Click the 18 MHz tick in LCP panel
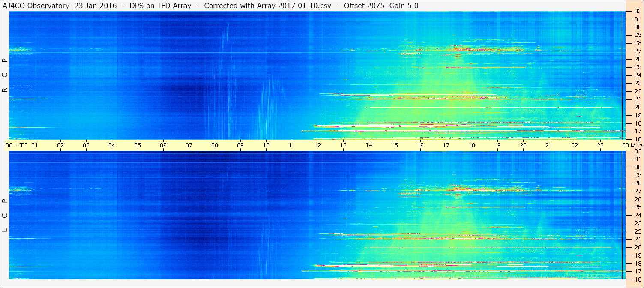 pyautogui.click(x=637, y=264)
